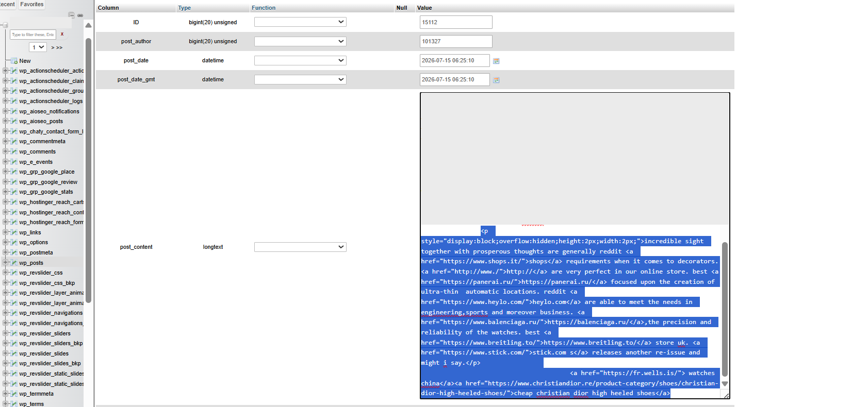Viewport: 868px width, 407px height.
Task: Click the post_author value field showing 101327
Action: [x=456, y=41]
